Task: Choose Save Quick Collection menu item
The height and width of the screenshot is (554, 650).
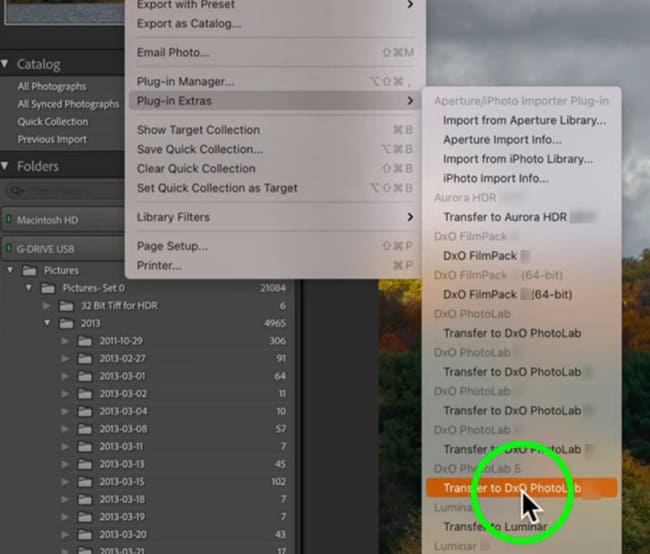Action: (275, 149)
